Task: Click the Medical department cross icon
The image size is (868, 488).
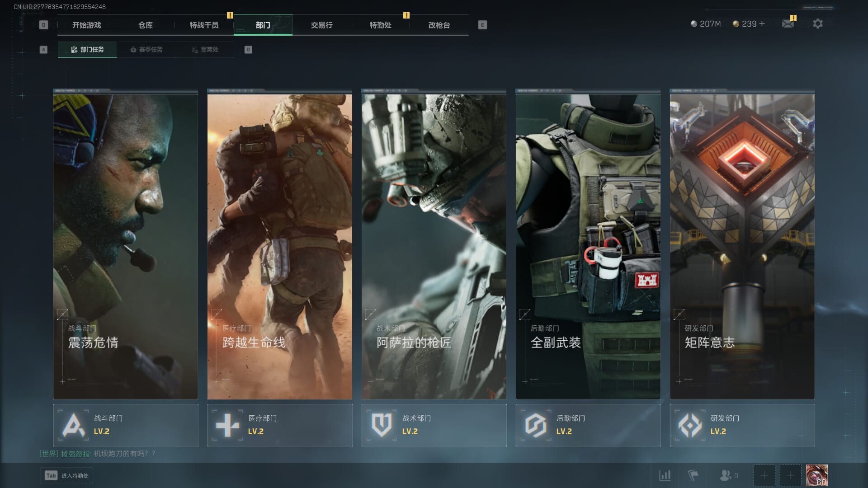Action: [x=227, y=425]
